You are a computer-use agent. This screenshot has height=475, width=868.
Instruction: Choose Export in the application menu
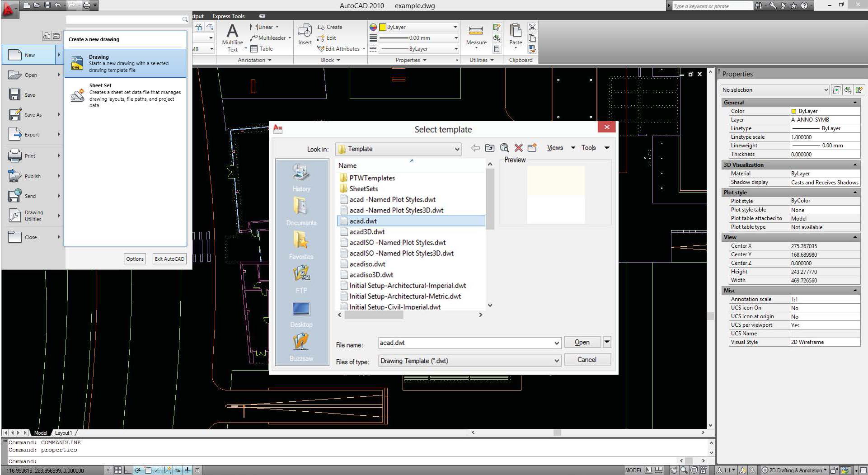33,135
